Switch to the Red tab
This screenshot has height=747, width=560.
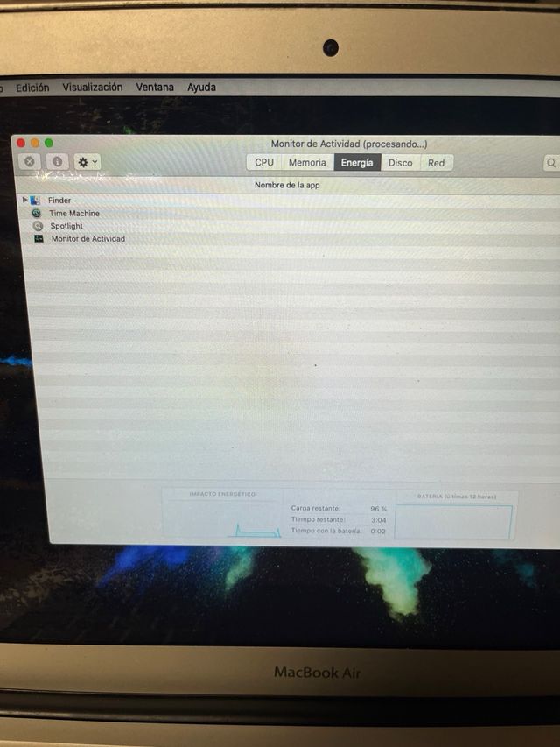click(437, 163)
